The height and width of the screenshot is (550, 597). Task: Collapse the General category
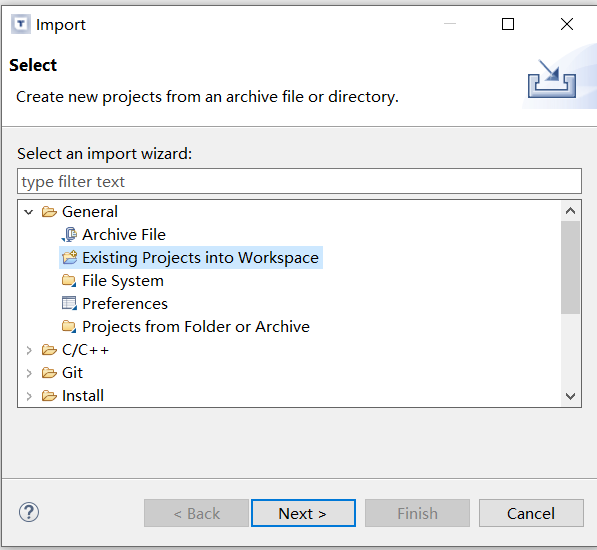pos(29,212)
